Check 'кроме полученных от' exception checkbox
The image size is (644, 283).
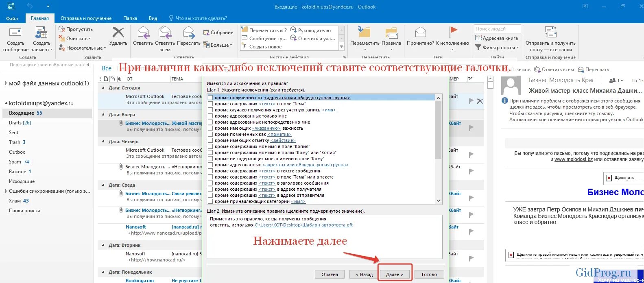[x=210, y=98]
